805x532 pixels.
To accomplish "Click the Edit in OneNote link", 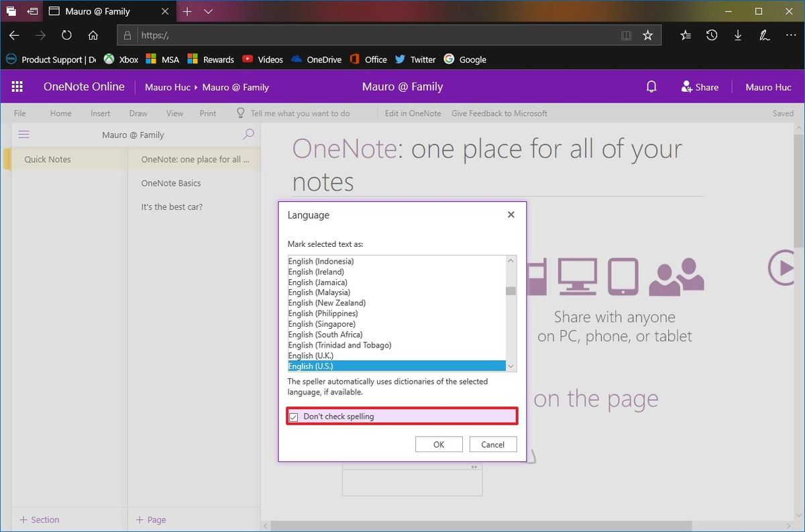I will 413,113.
